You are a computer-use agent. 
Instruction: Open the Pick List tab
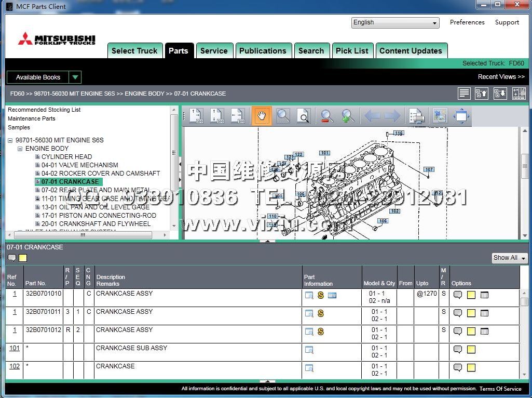tap(352, 51)
